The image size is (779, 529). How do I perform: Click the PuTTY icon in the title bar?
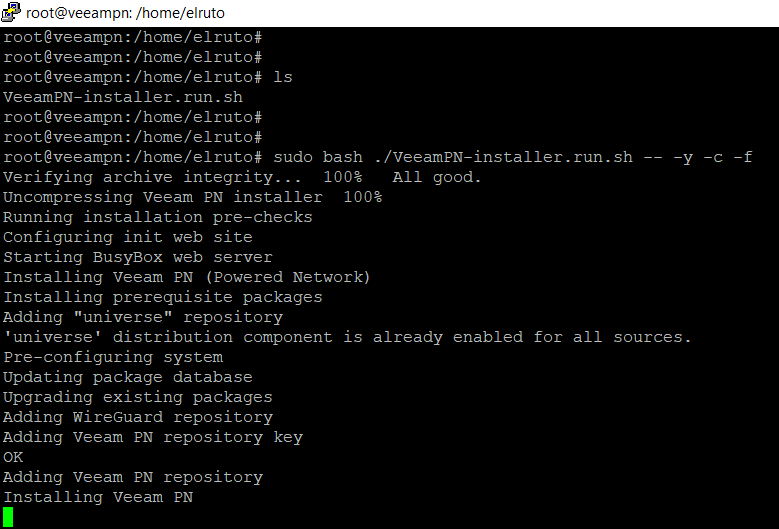[x=12, y=13]
